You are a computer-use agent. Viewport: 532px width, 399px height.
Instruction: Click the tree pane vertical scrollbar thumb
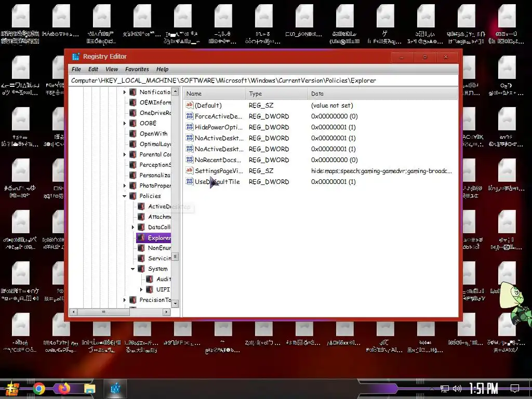pyautogui.click(x=175, y=257)
